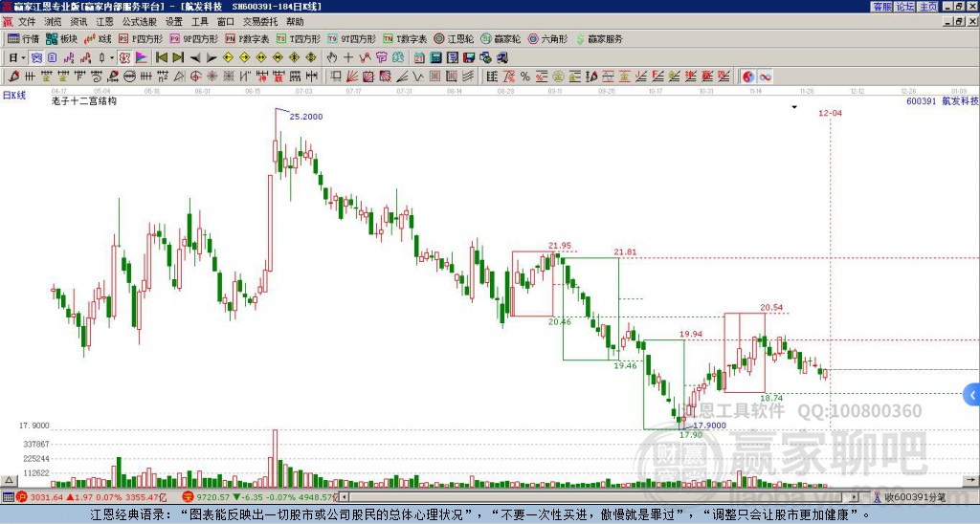Select the crosshair cursor tool

(348, 57)
